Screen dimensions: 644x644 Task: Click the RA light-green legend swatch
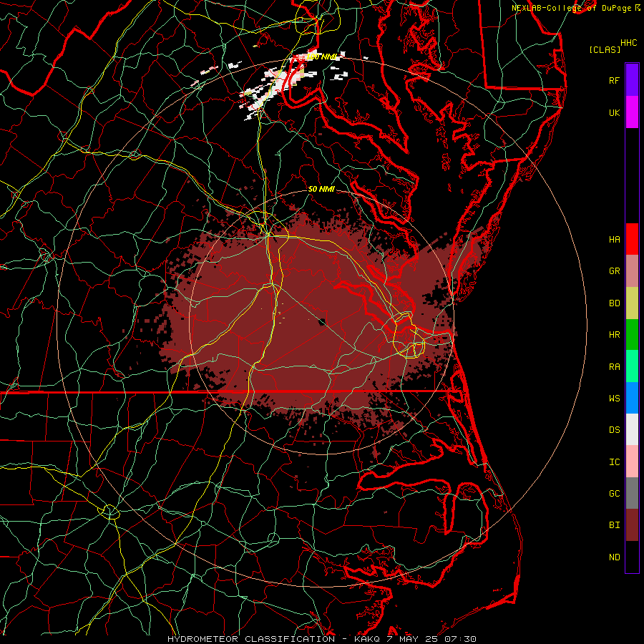coord(632,366)
